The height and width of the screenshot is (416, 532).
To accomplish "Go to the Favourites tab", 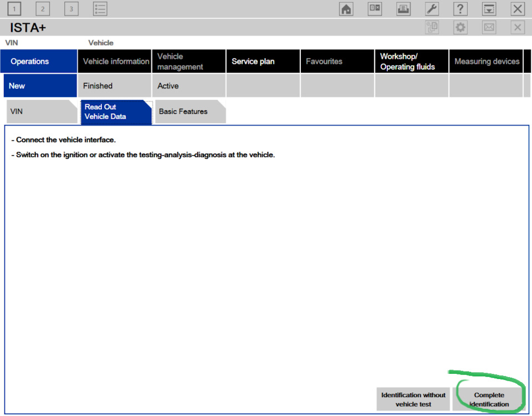I will pyautogui.click(x=337, y=61).
